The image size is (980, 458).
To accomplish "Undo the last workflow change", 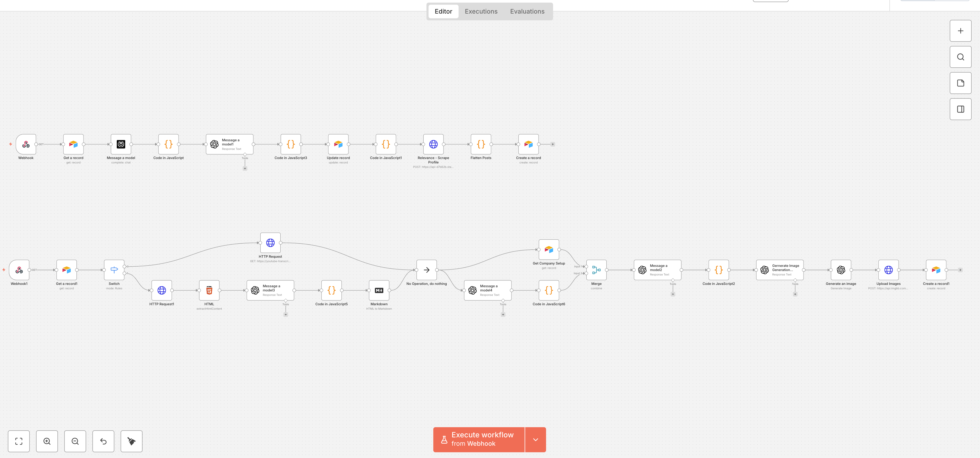I will tap(103, 441).
